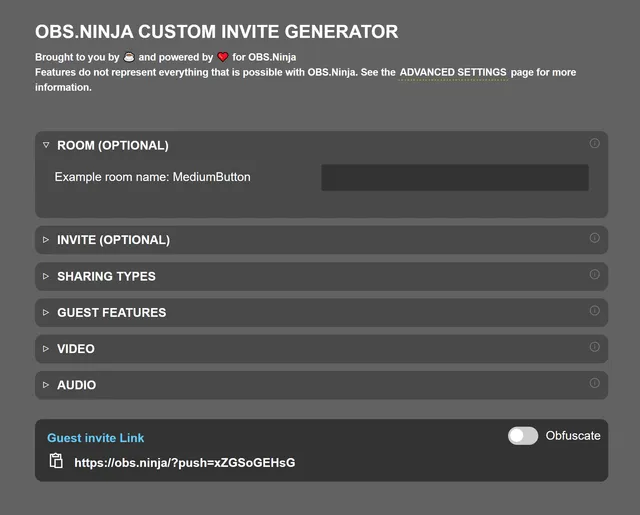Focus the room name input field
The height and width of the screenshot is (515, 640).
coord(454,178)
